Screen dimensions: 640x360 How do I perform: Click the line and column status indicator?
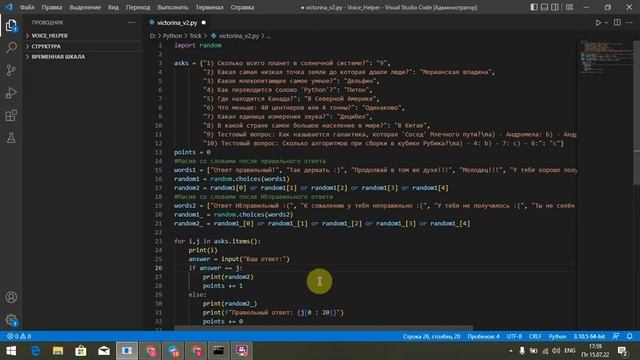[431, 336]
